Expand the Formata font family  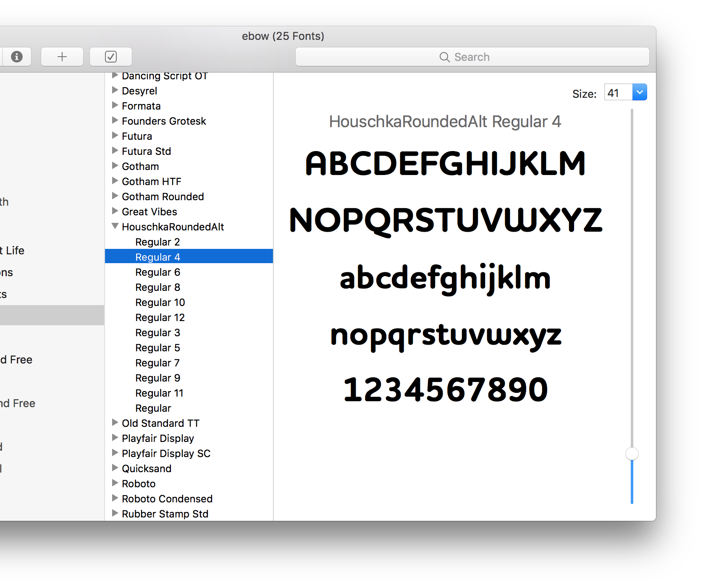click(x=115, y=105)
